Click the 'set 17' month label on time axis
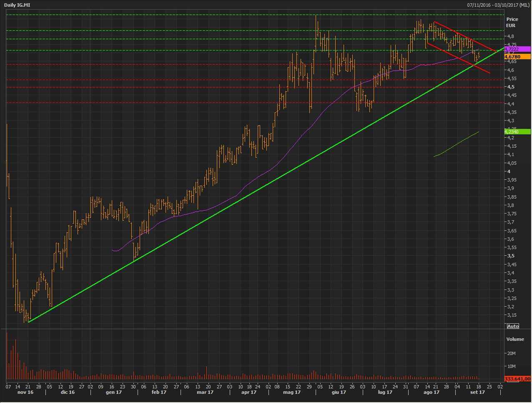The width and height of the screenshot is (532, 403). tap(477, 393)
